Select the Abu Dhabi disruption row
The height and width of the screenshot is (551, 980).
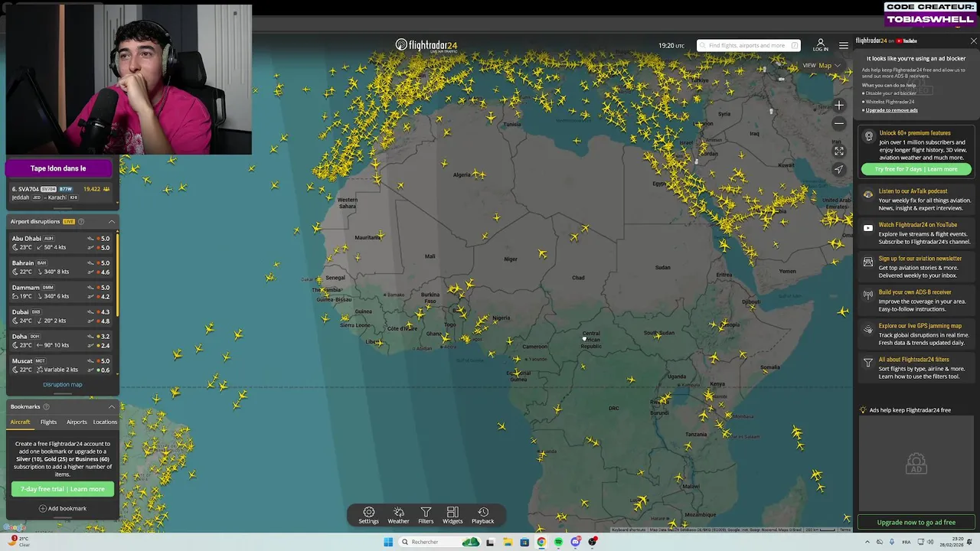(x=60, y=243)
